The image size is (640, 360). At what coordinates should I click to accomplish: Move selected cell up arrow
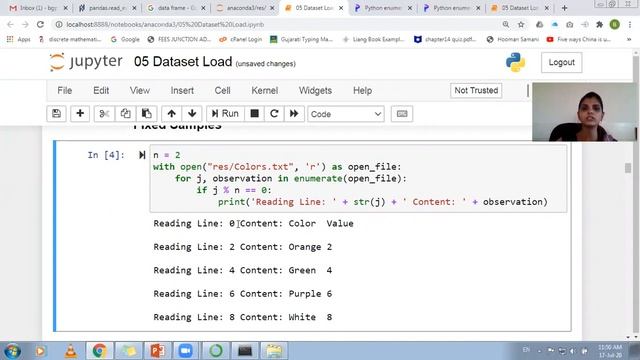[171, 114]
